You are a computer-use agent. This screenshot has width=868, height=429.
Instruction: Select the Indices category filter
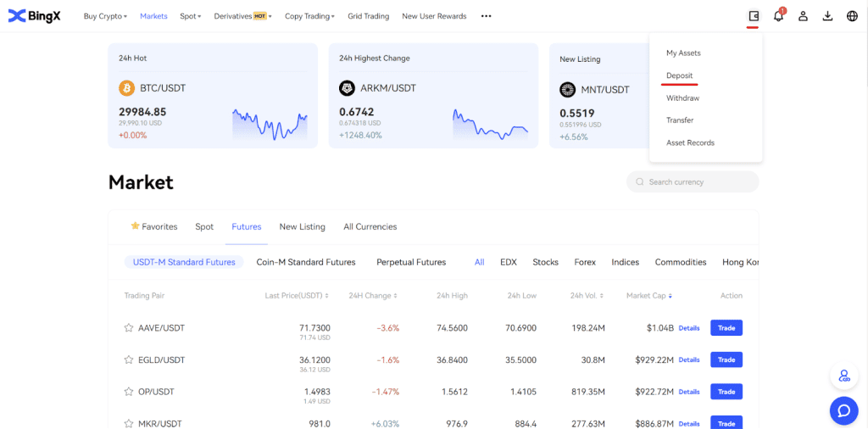[x=625, y=262]
